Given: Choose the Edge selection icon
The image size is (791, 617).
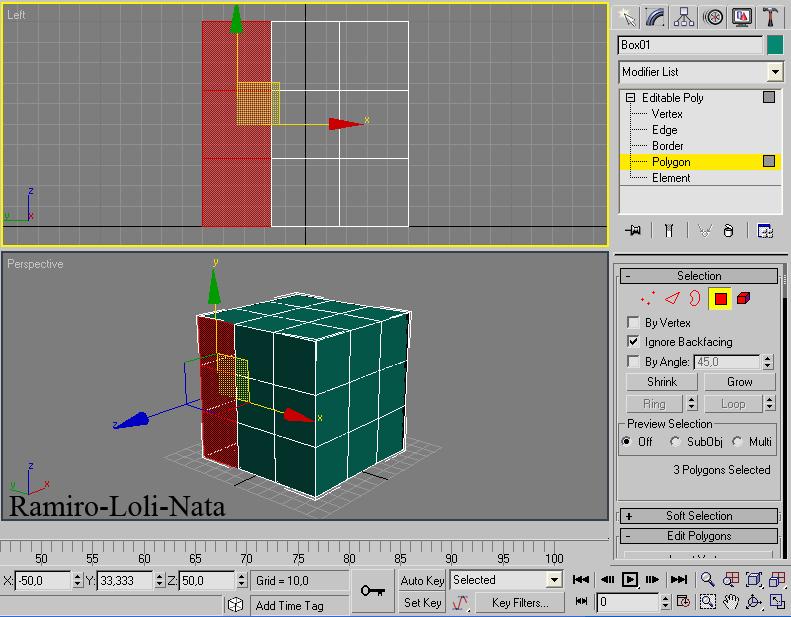Looking at the screenshot, I should tap(672, 299).
